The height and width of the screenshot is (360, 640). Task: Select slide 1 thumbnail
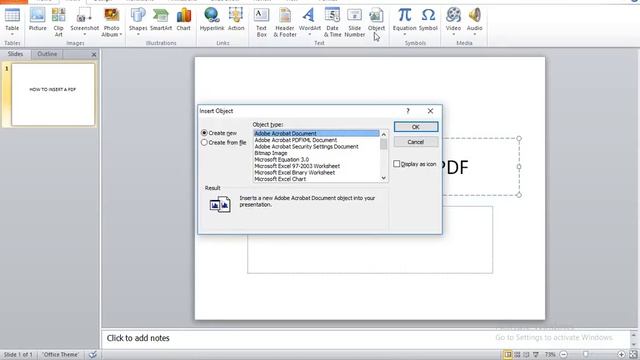click(53, 94)
